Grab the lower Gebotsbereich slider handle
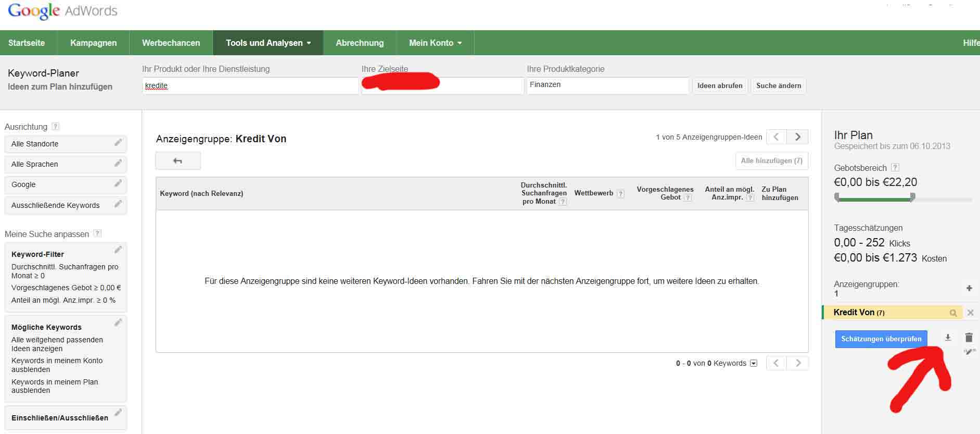The height and width of the screenshot is (434, 980). point(837,197)
